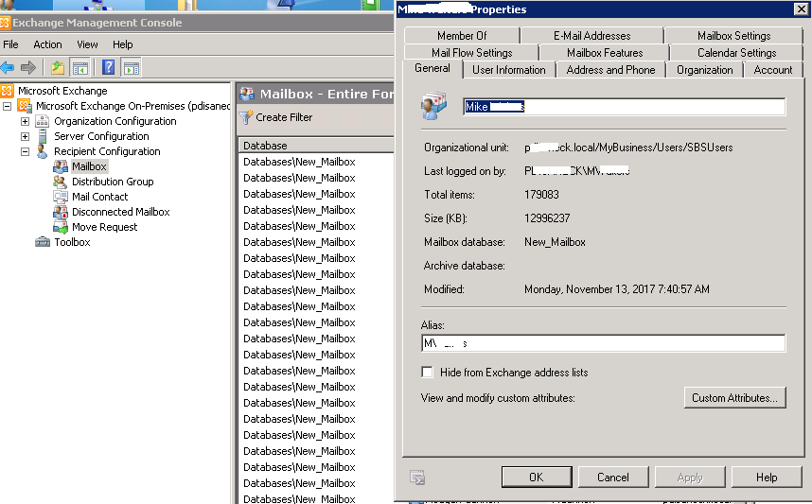Expand the Server Configuration node
The width and height of the screenshot is (812, 504).
coord(25,136)
